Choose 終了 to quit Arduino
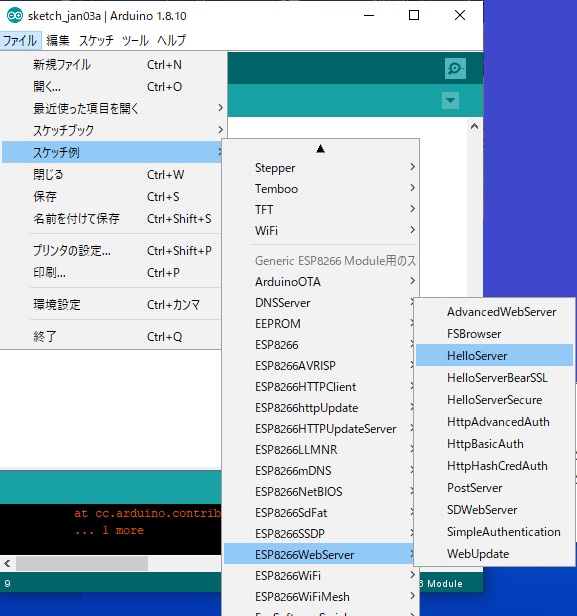 pos(113,337)
